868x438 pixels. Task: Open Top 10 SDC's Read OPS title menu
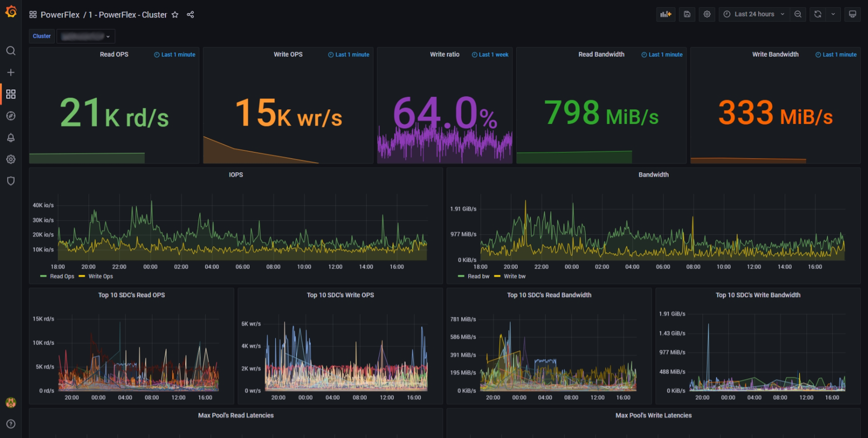[x=131, y=295]
